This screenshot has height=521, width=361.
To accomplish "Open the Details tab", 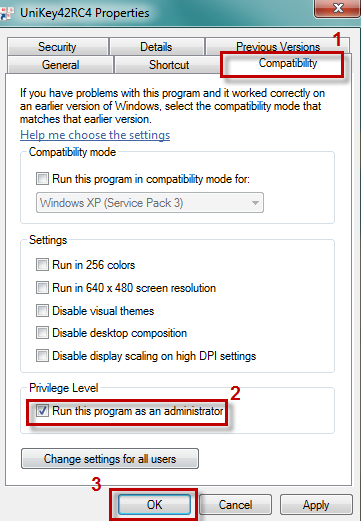I will pyautogui.click(x=156, y=46).
